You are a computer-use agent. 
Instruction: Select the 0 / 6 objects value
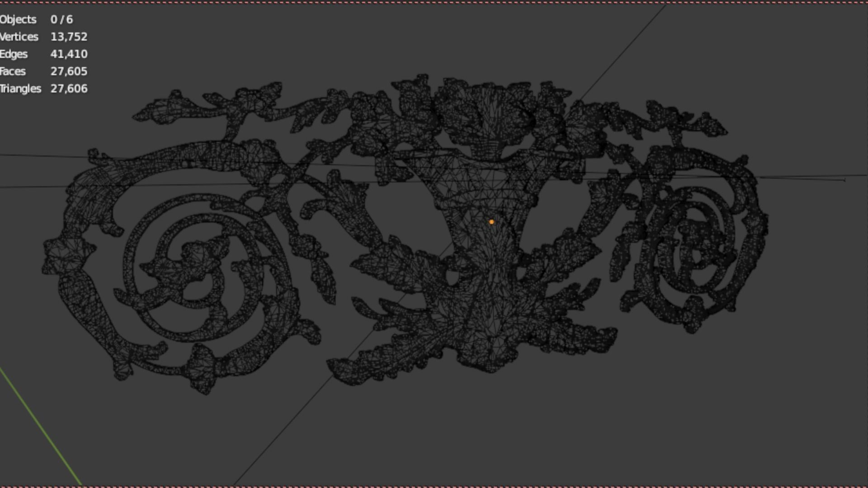click(x=61, y=19)
